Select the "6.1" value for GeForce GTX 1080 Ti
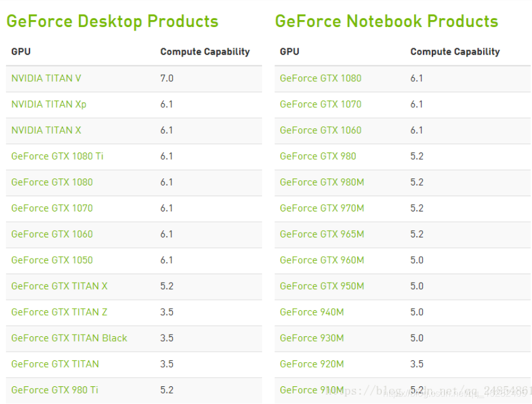The width and height of the screenshot is (532, 404). (167, 157)
